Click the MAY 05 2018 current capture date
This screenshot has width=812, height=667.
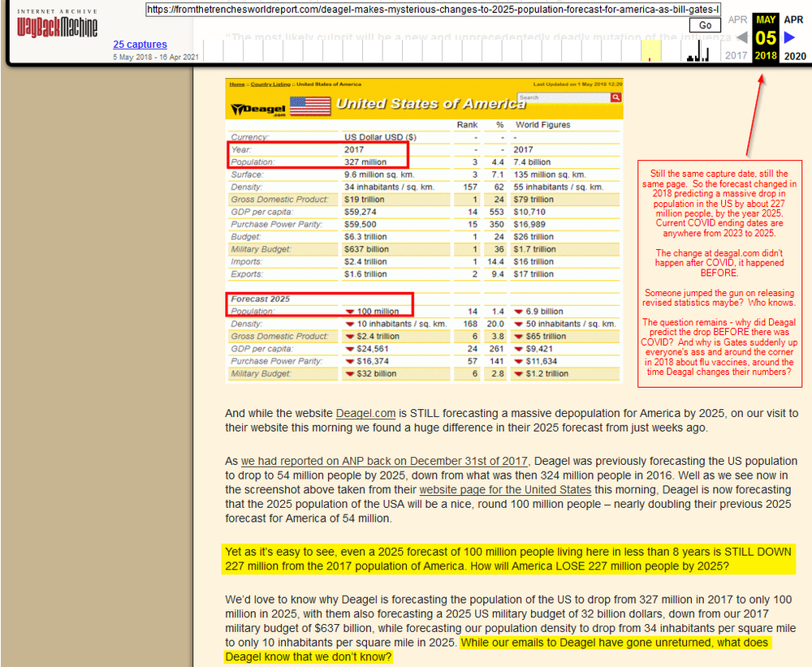coord(766,37)
